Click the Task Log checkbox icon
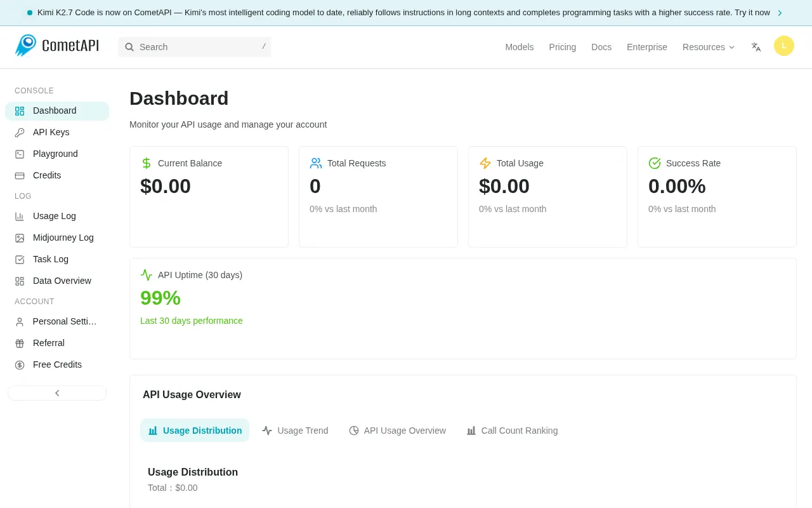 [20, 260]
